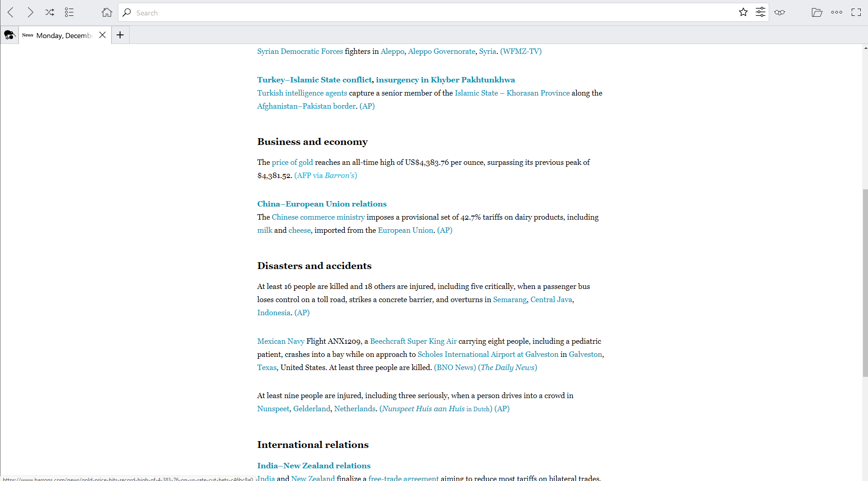Image resolution: width=868 pixels, height=481 pixels.
Task: Open the cheese link
Action: [x=300, y=230]
